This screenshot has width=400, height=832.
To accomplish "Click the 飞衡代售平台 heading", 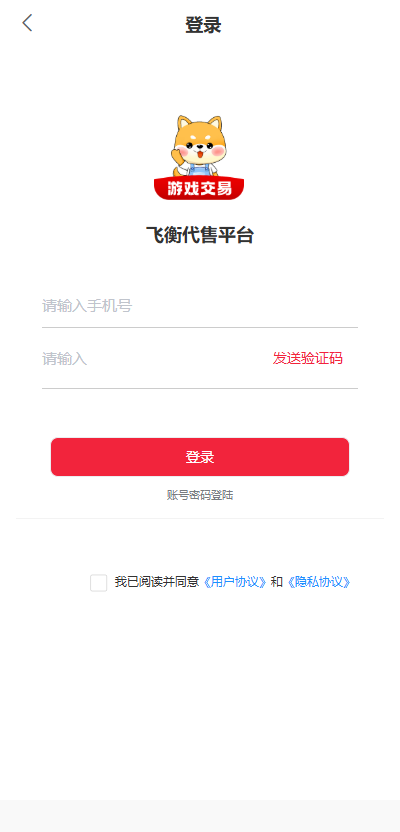I will click(200, 235).
